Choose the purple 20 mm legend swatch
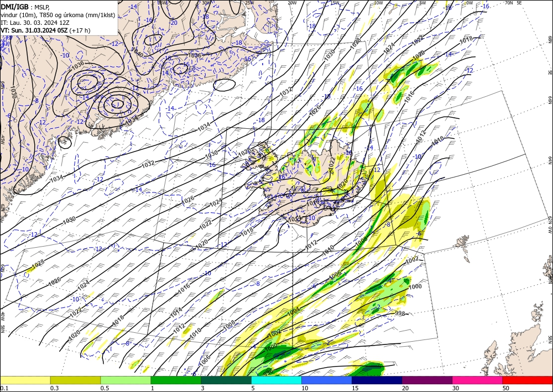Image resolution: width=553 pixels, height=392 pixels. point(427,380)
